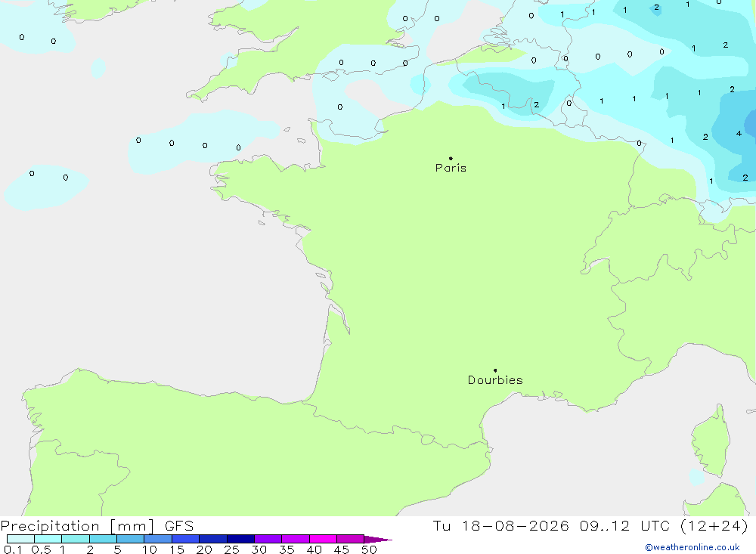Pick the magenta 40 mm legend swatch

pos(323,539)
